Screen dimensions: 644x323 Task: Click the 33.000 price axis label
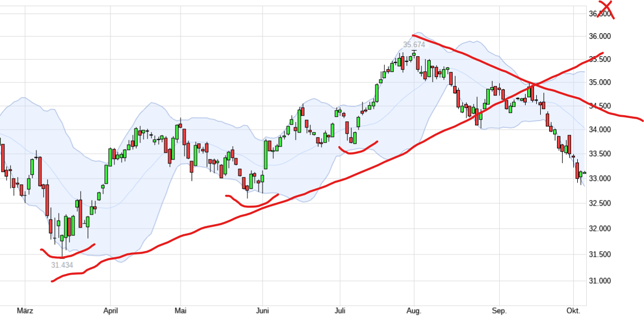click(x=600, y=178)
